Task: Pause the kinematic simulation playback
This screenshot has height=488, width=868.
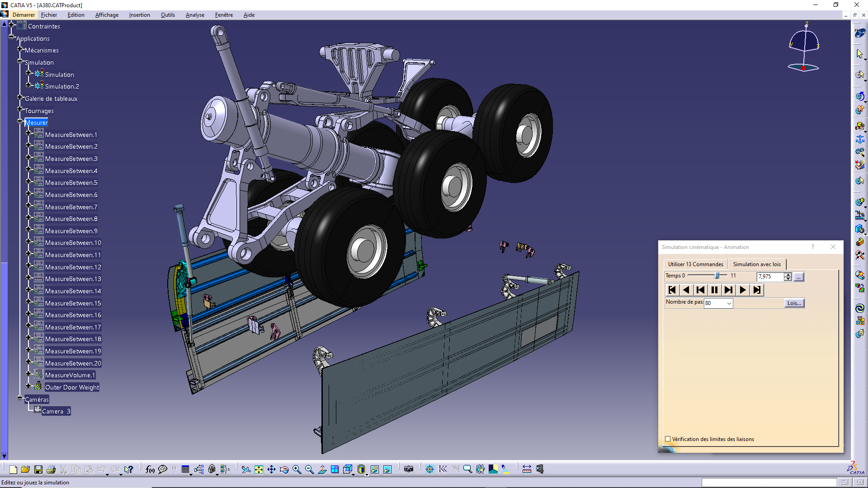Action: 714,290
